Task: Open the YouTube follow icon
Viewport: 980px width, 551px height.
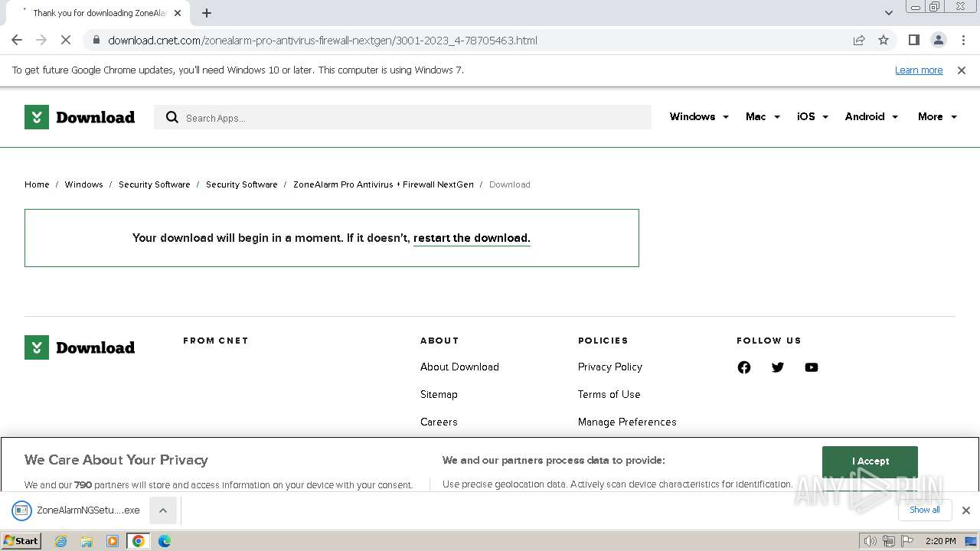Action: point(812,367)
